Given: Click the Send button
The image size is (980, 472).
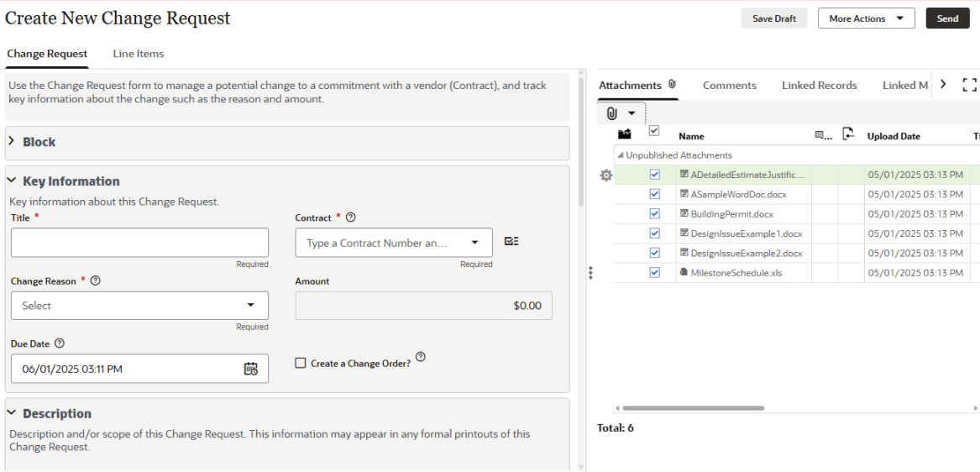Looking at the screenshot, I should 947,18.
